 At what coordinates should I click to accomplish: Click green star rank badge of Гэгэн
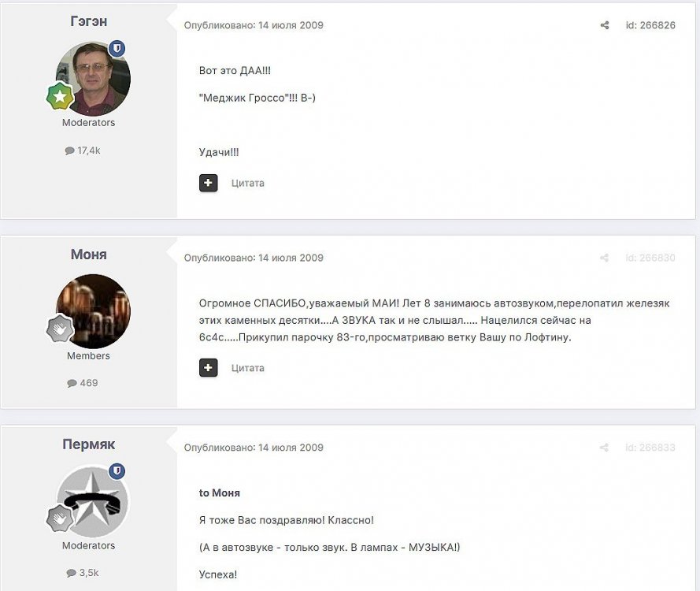pos(60,96)
